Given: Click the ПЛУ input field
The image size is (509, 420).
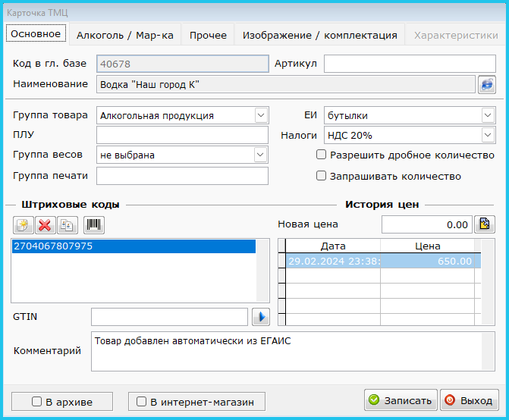Looking at the screenshot, I should (x=182, y=135).
